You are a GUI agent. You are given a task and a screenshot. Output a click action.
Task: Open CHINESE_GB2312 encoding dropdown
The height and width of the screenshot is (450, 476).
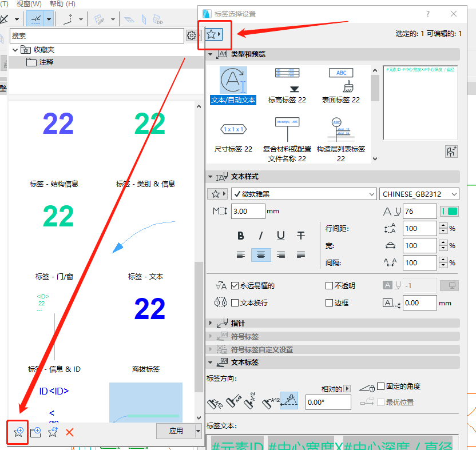tap(419, 194)
